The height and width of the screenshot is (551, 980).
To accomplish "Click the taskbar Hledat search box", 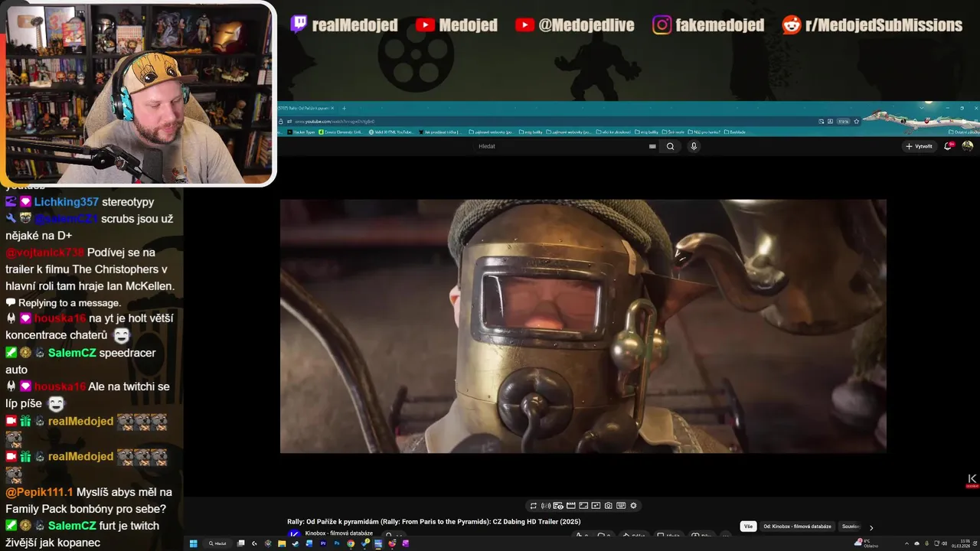I will tap(219, 543).
